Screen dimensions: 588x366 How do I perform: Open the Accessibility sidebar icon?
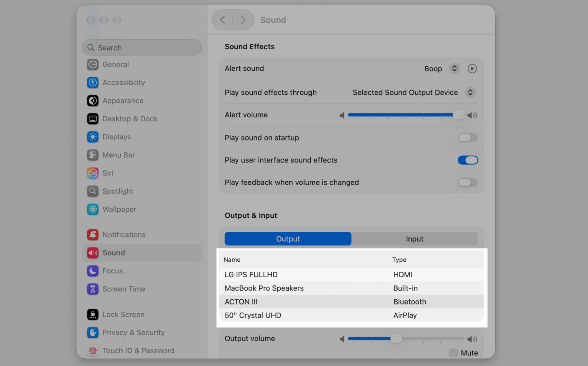point(93,83)
